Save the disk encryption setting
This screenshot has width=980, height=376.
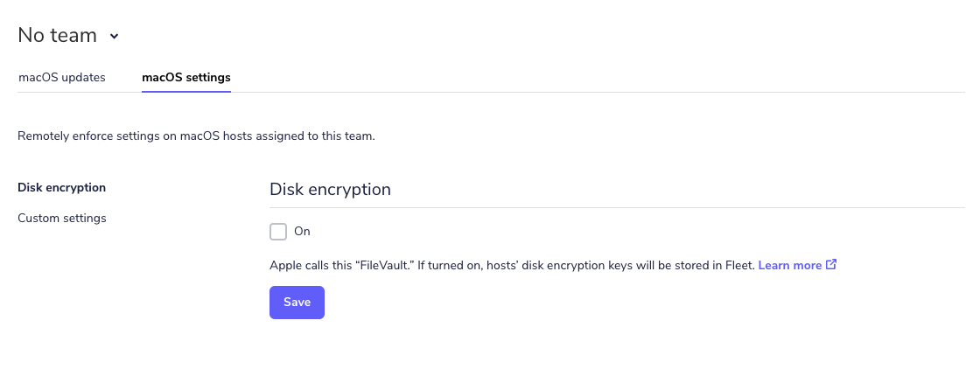click(297, 302)
